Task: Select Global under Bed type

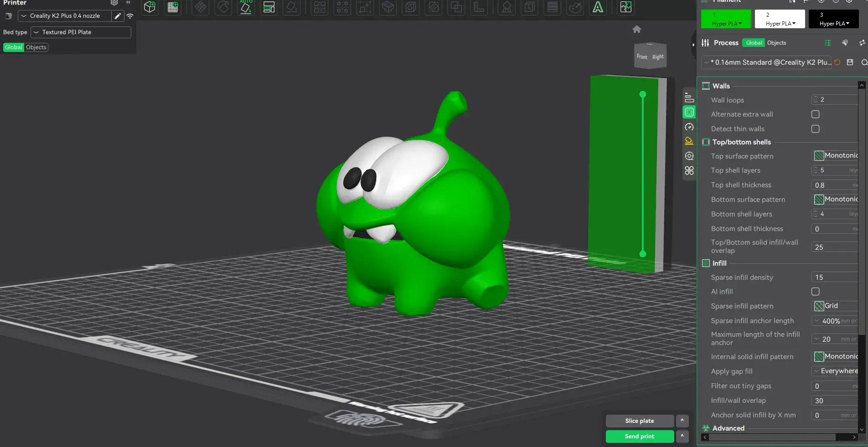Action: coord(14,47)
